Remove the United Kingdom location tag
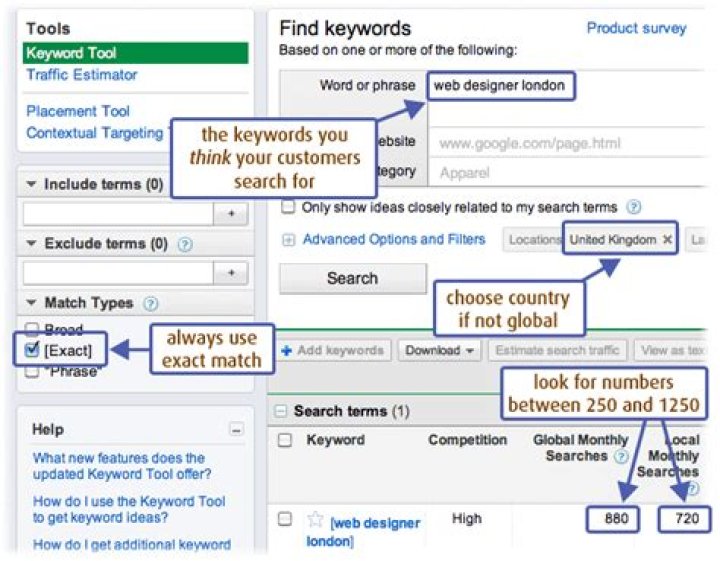This screenshot has width=720, height=561. coord(668,240)
